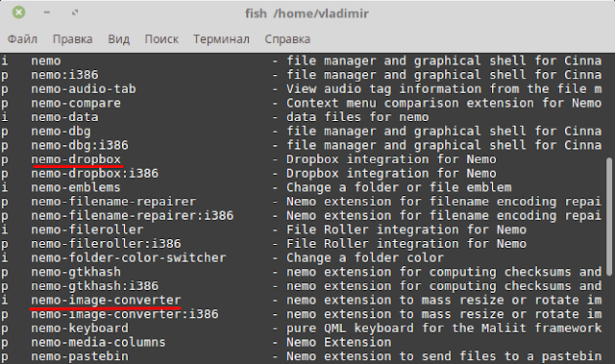The image size is (615, 364).
Task: Click the terminal vertical scrollbar handle
Action: 609,217
